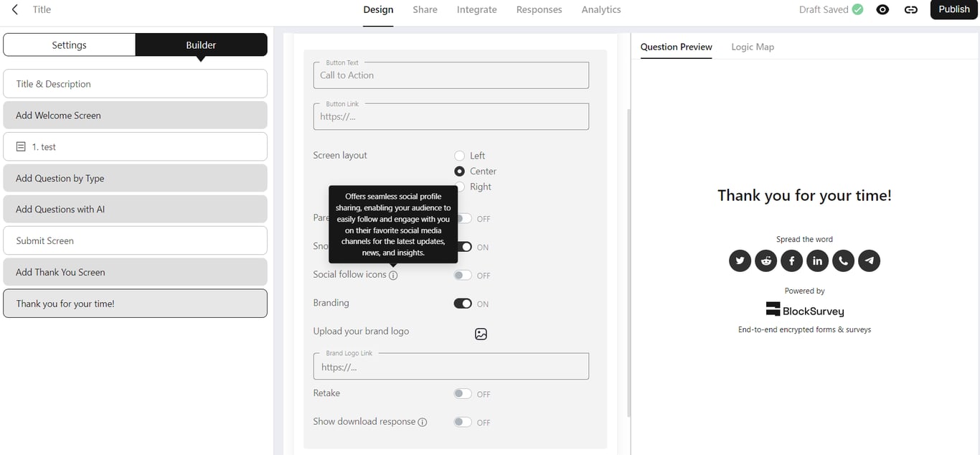980x455 pixels.
Task: Switch to the Logic Map tab
Action: pyautogui.click(x=753, y=47)
